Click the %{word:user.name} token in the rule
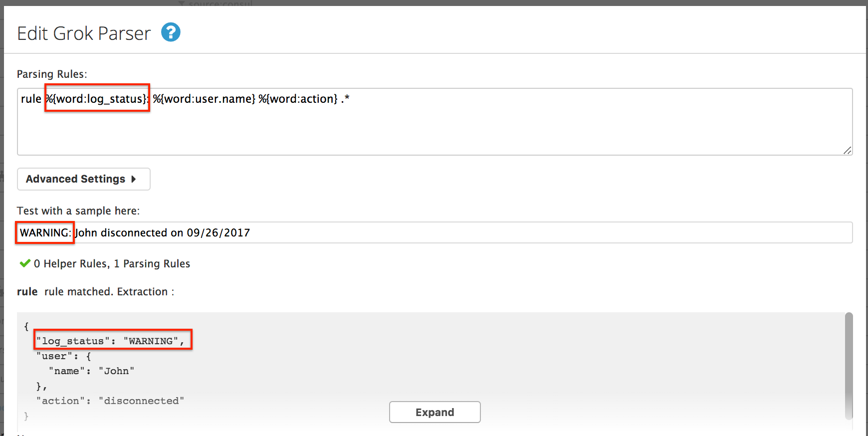The image size is (868, 436). [x=204, y=99]
